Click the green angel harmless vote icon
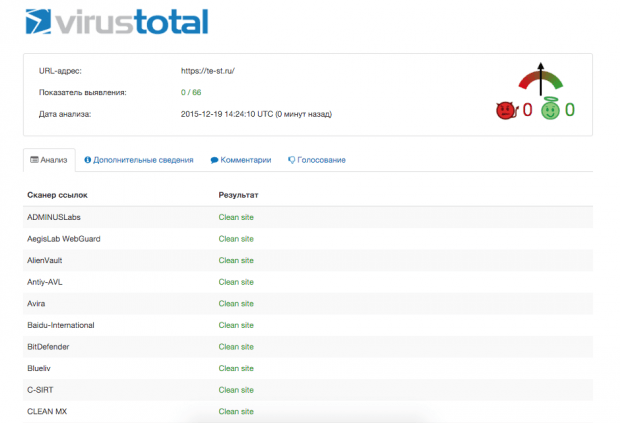The width and height of the screenshot is (620, 423). (x=550, y=110)
